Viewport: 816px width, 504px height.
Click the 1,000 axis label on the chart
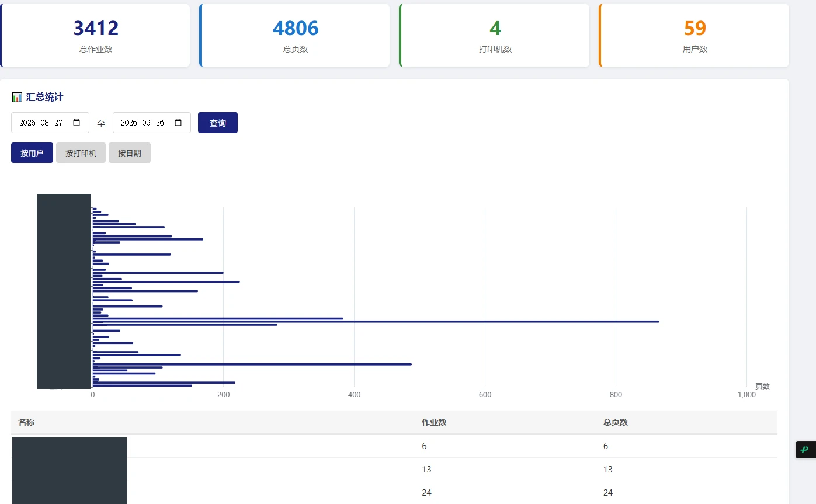tap(746, 395)
